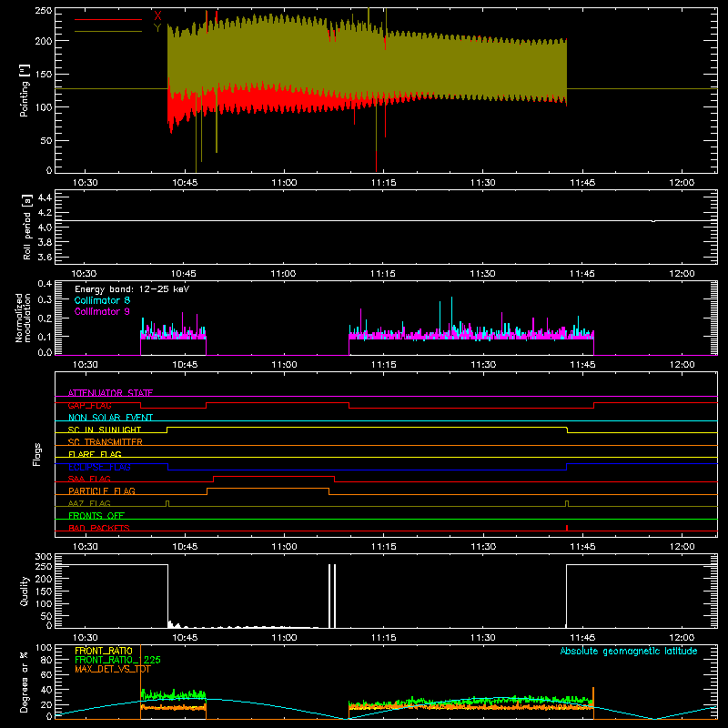Select the X legend label in Pointing plot
Viewport: 728px width, 728px height.
157,15
